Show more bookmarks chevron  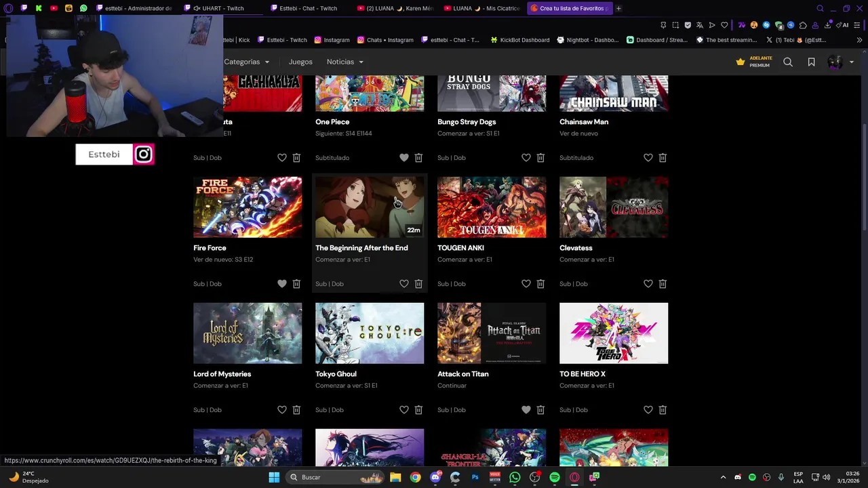click(x=859, y=40)
